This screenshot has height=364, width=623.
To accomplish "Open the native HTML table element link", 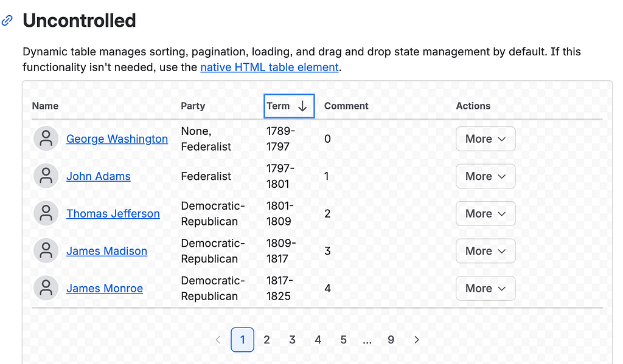I will point(270,67).
